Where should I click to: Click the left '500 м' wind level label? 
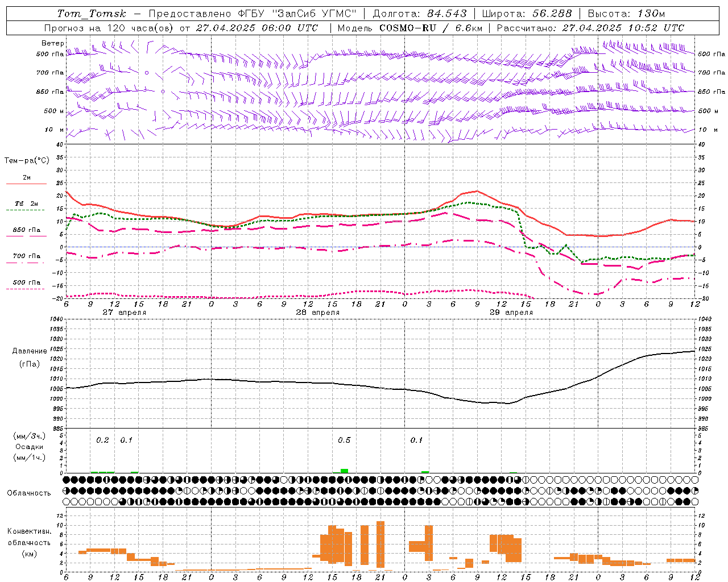click(50, 111)
